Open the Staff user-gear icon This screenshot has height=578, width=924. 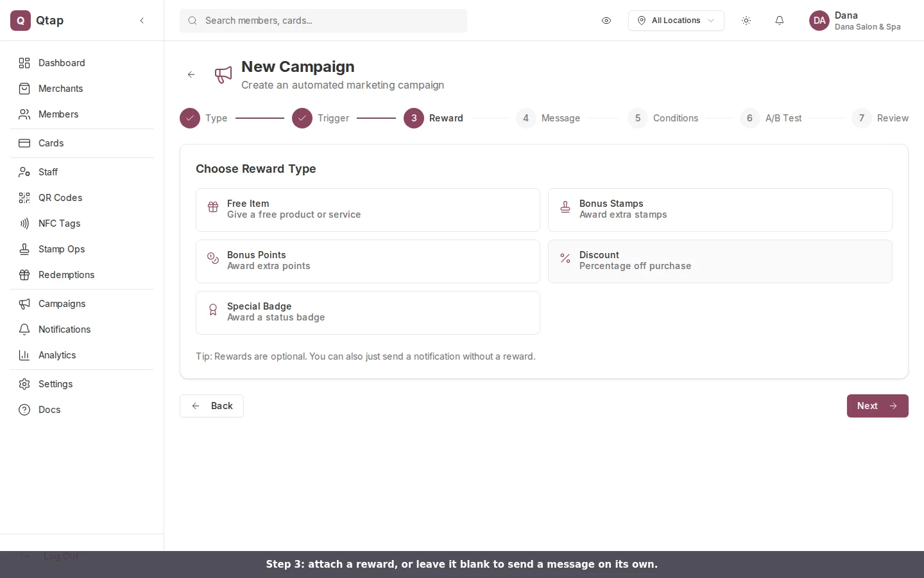[24, 172]
